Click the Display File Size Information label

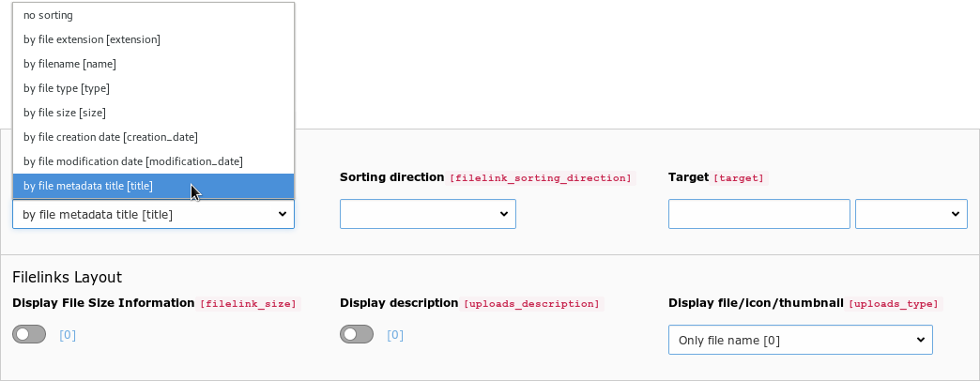103,303
